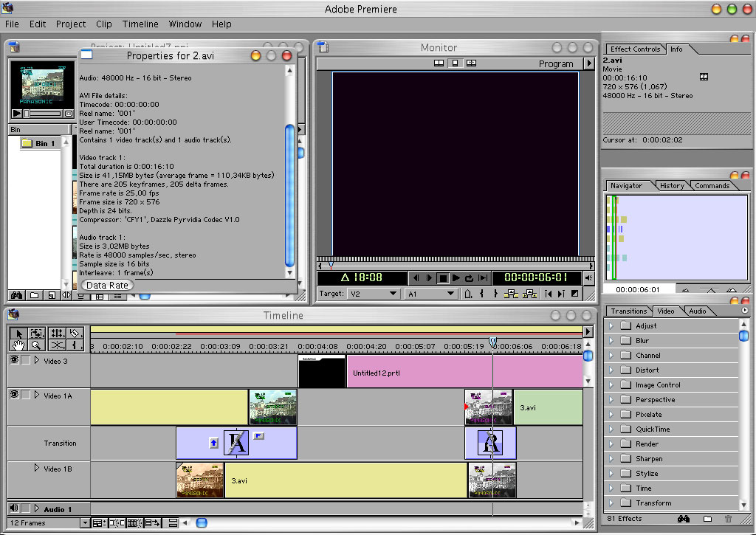The image size is (756, 535).
Task: Click the Play button in Monitor
Action: (x=456, y=278)
